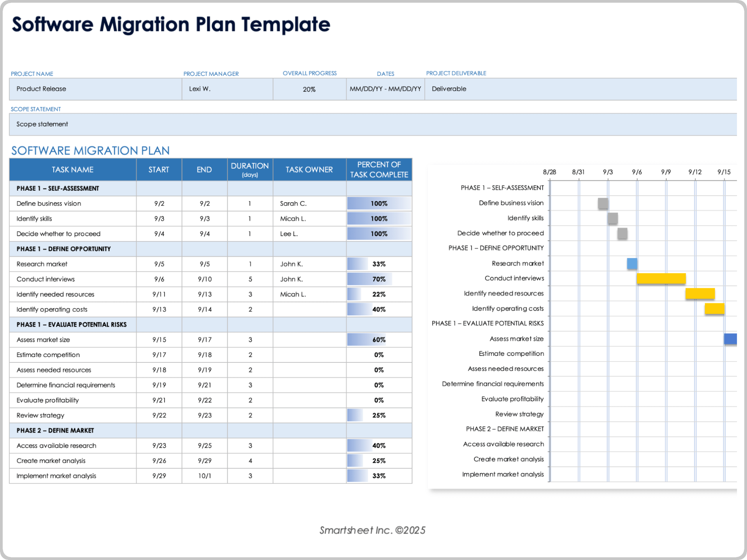This screenshot has height=560, width=747.
Task: Click the 9/6 date header in the Gantt chart
Action: (x=637, y=171)
